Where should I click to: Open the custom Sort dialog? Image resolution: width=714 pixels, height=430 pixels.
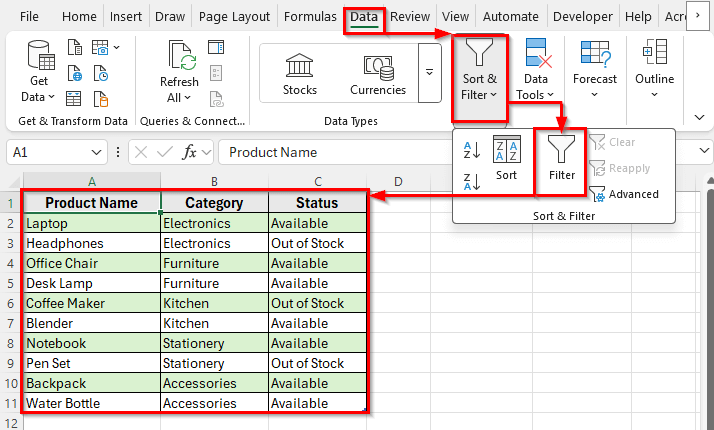[506, 158]
